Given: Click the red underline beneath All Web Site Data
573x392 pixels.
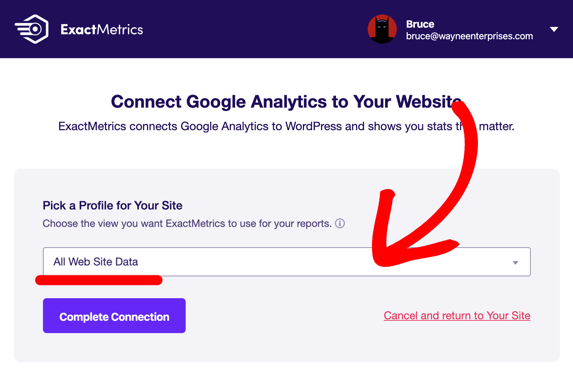Looking at the screenshot, I should [99, 280].
